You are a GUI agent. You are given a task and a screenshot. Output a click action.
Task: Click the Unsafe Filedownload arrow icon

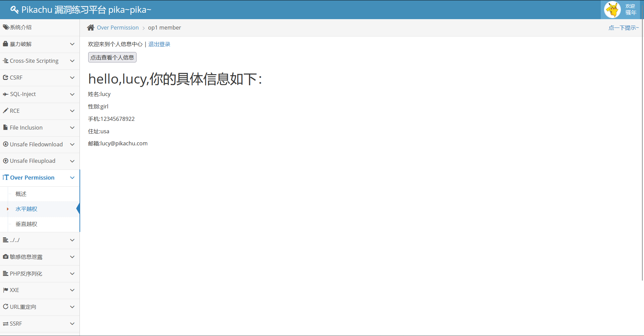[5, 144]
